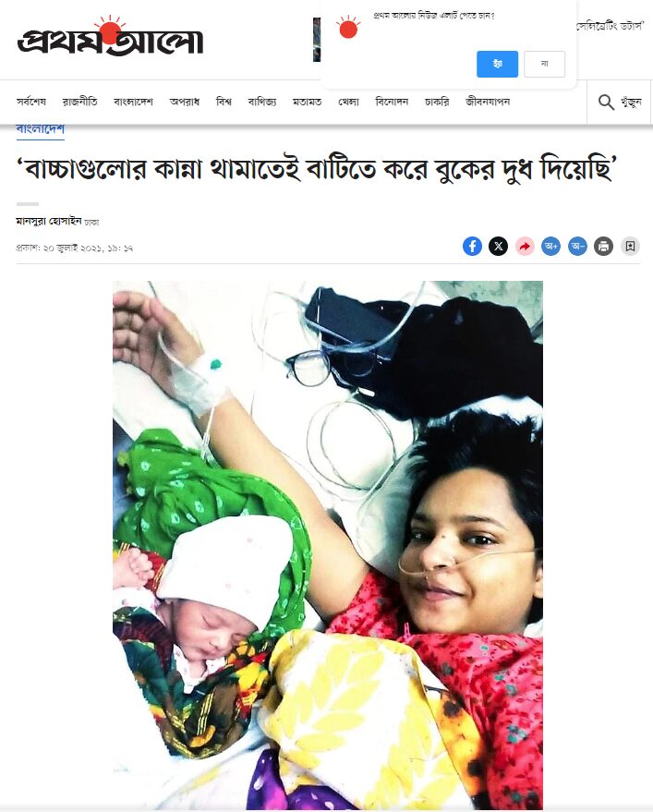Open জীবনযাপন section link
Screen dimensions: 653x812
click(488, 102)
